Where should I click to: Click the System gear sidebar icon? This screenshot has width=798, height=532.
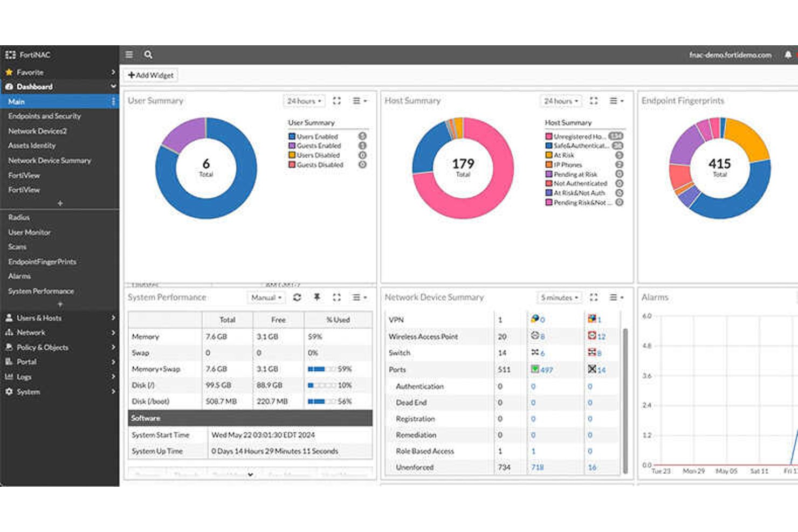coord(9,392)
